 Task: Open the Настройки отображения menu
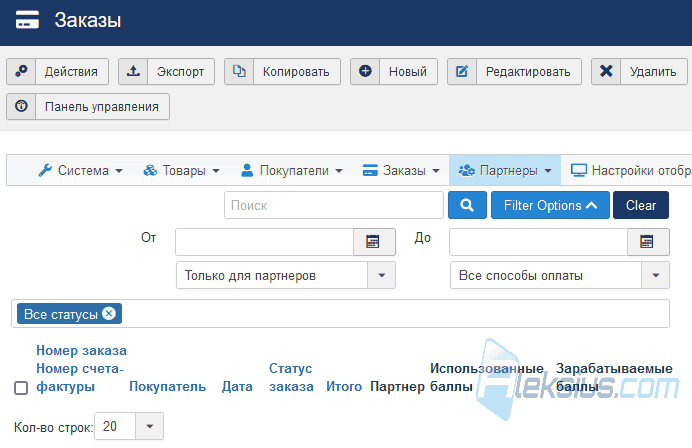[x=631, y=170]
